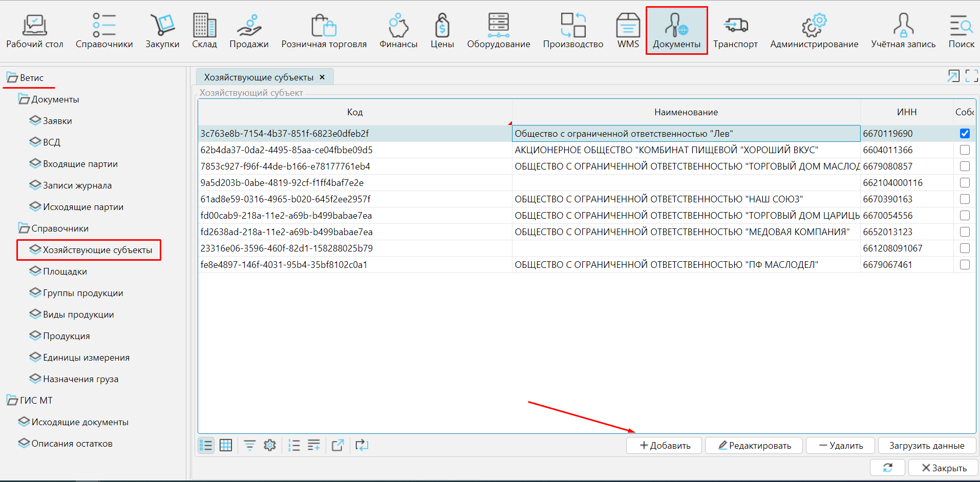Open table settings gear icon
The height and width of the screenshot is (482, 980).
tap(270, 446)
